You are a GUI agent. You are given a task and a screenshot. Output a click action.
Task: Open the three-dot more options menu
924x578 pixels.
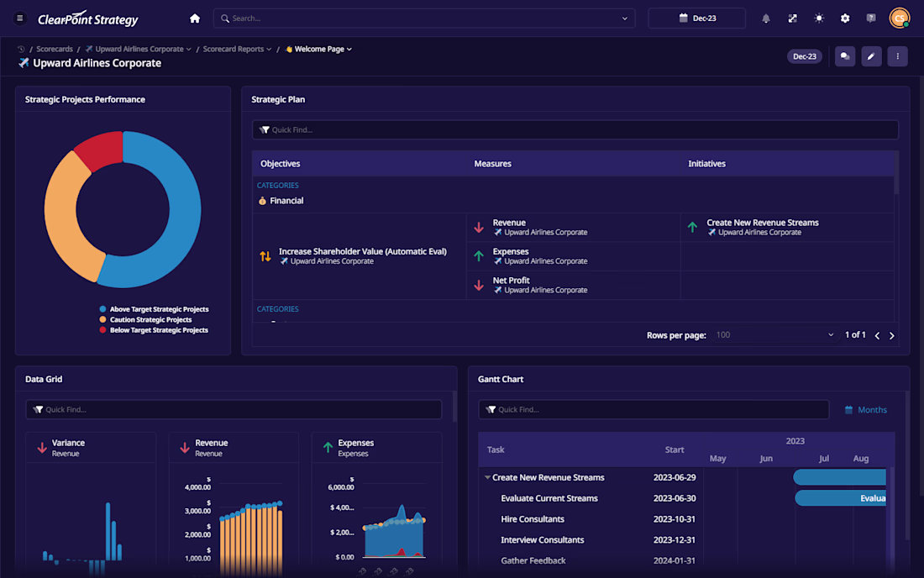coord(897,56)
